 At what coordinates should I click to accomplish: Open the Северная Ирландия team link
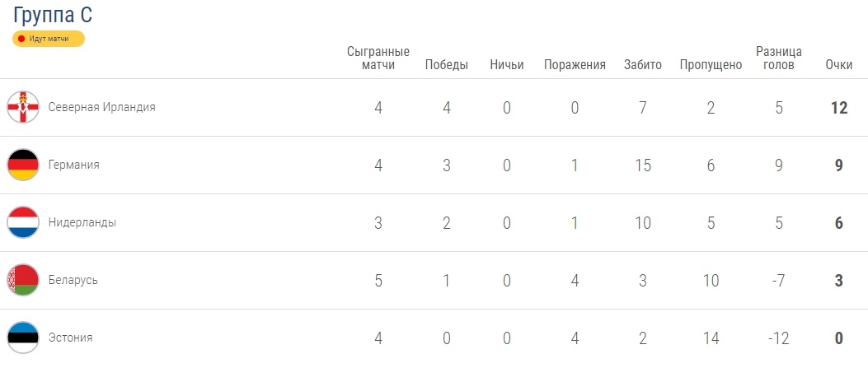click(x=102, y=107)
